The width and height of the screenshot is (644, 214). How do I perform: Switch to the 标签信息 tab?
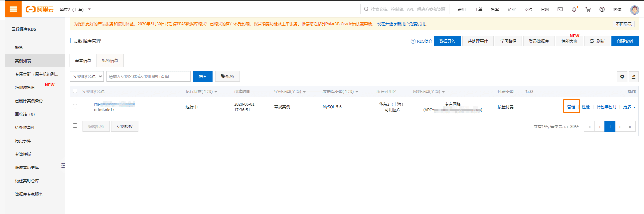pos(110,60)
